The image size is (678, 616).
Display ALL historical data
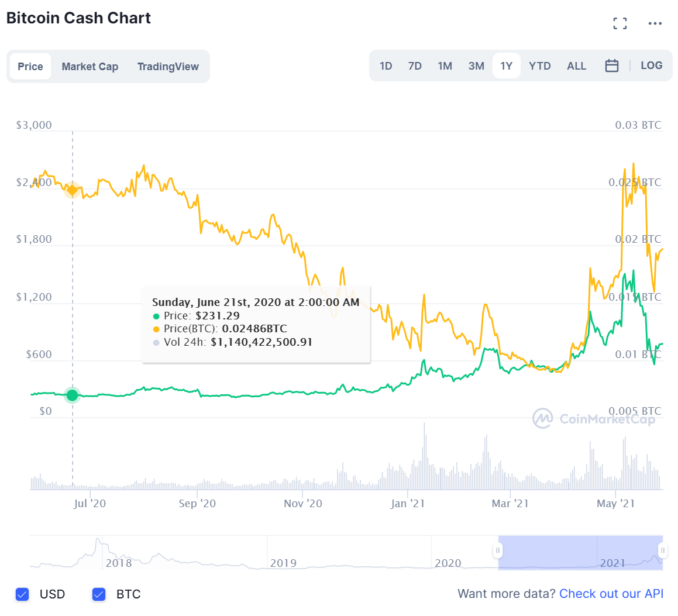coord(576,66)
